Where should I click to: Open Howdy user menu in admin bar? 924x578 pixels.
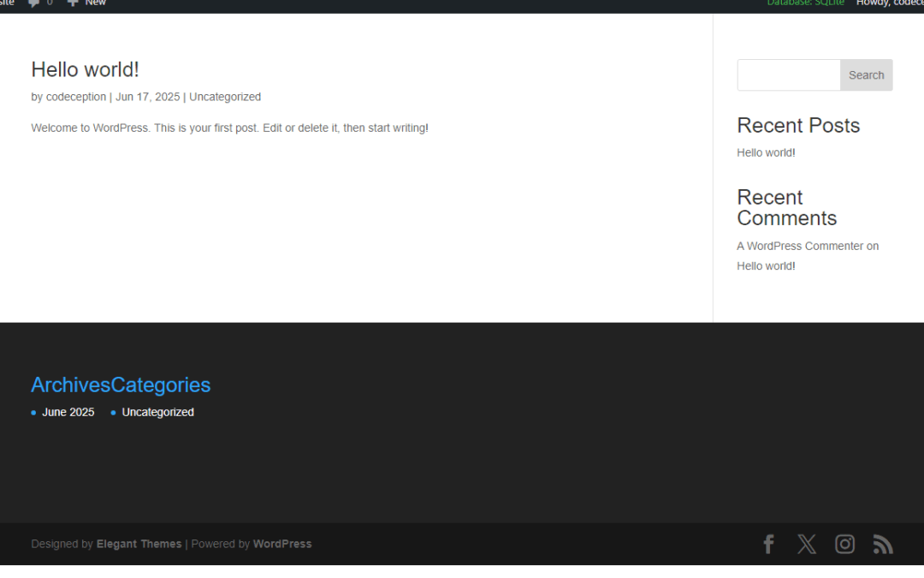click(890, 3)
